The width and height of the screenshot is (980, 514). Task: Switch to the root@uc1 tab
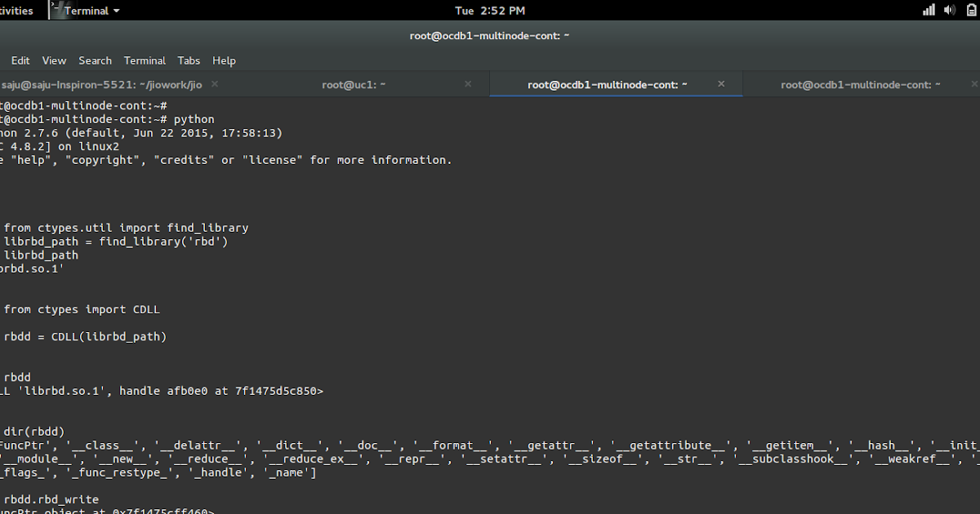[x=354, y=84]
